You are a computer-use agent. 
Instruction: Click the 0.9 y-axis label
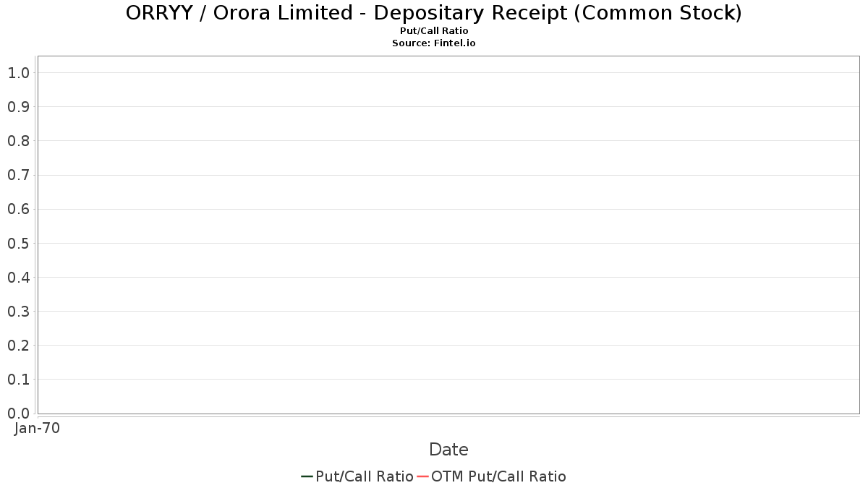tap(18, 107)
